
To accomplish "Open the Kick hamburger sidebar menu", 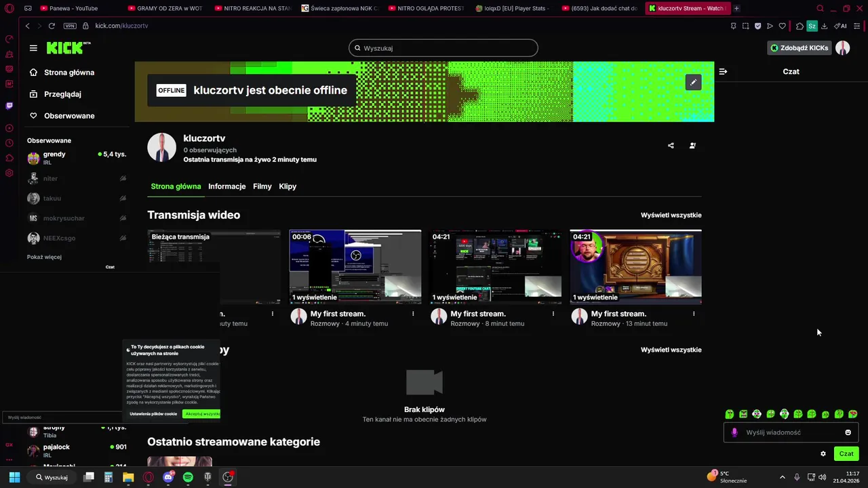I will coord(33,48).
